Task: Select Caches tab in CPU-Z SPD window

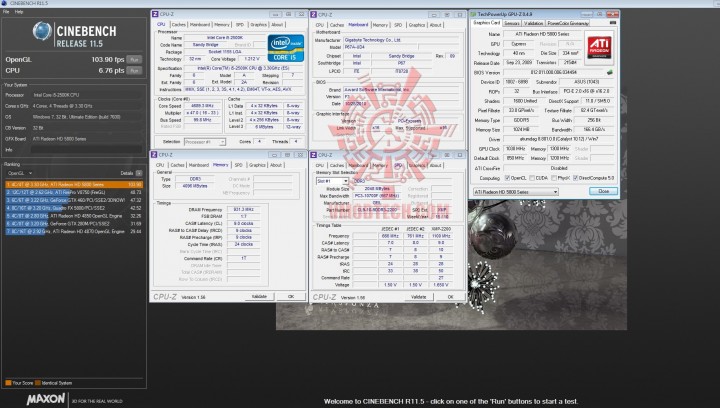Action: [337, 165]
